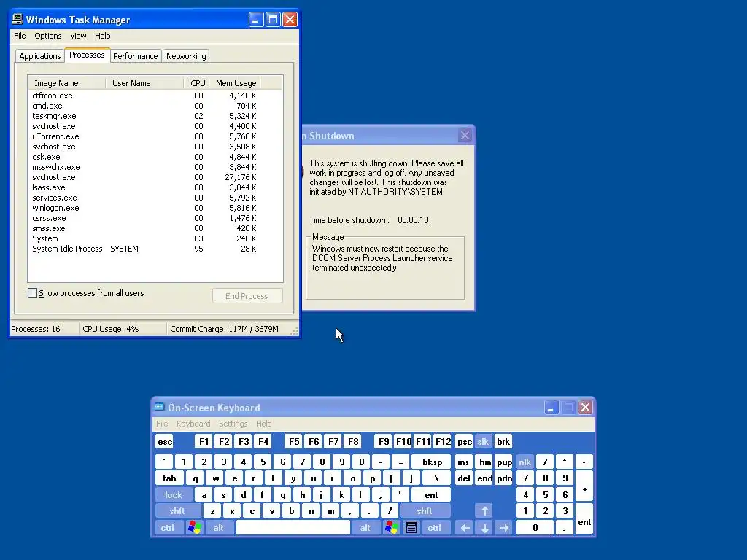747x560 pixels.
Task: Click the tab key on keyboard
Action: coord(169,478)
